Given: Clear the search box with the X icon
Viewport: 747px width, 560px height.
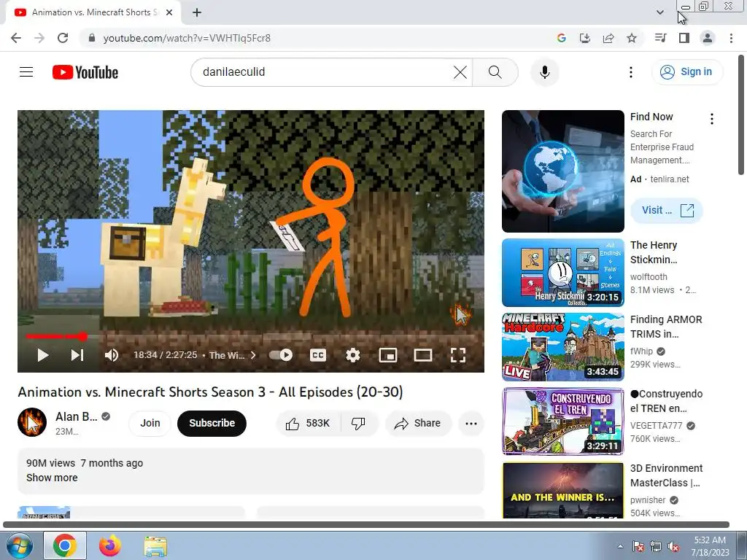Looking at the screenshot, I should (x=460, y=72).
